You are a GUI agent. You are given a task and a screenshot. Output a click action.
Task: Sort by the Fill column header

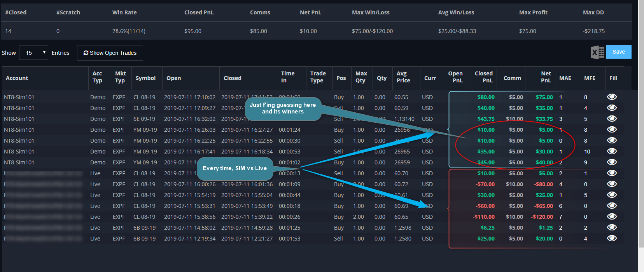click(x=614, y=78)
